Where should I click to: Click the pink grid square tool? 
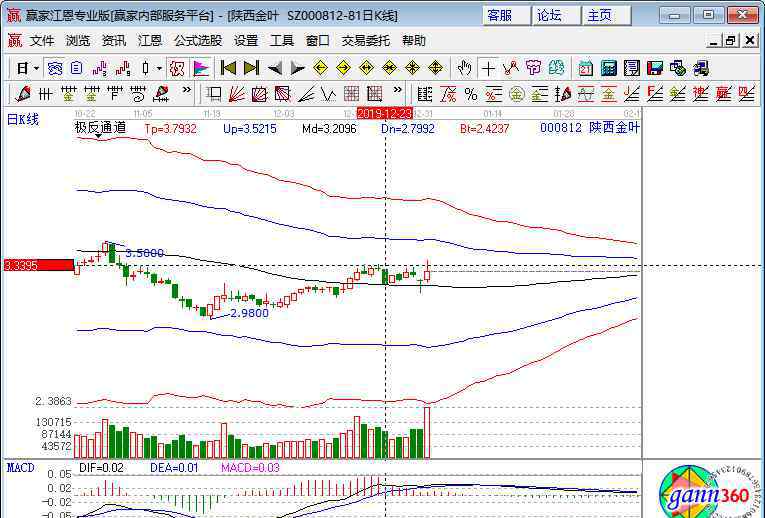click(x=351, y=94)
